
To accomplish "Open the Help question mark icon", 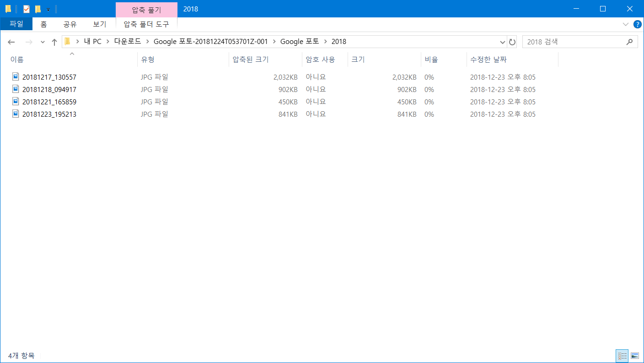I will click(x=637, y=24).
